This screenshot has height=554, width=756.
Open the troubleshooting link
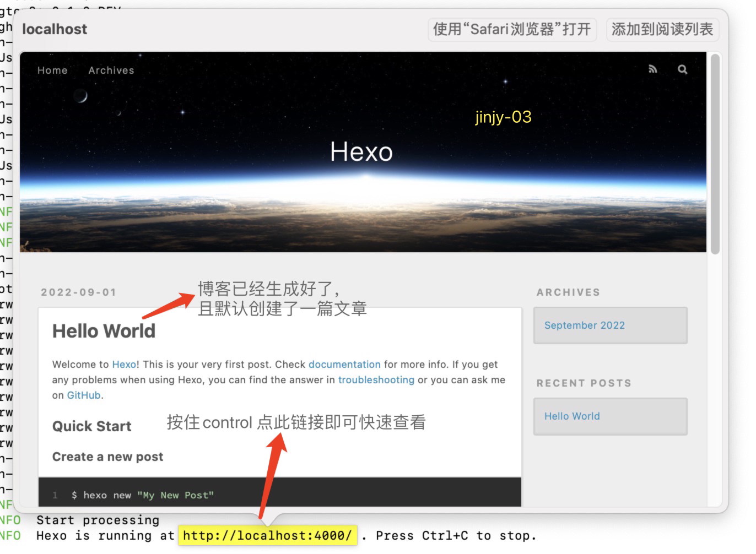tap(376, 380)
